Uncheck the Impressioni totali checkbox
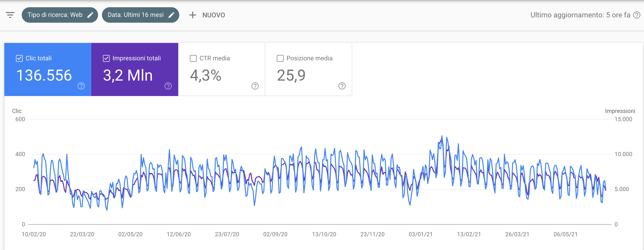This screenshot has height=250, width=644. click(106, 58)
